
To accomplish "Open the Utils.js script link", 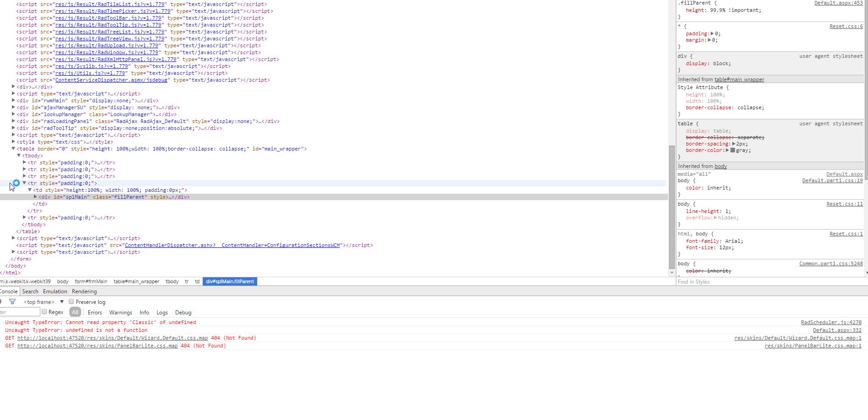I will pyautogui.click(x=90, y=73).
